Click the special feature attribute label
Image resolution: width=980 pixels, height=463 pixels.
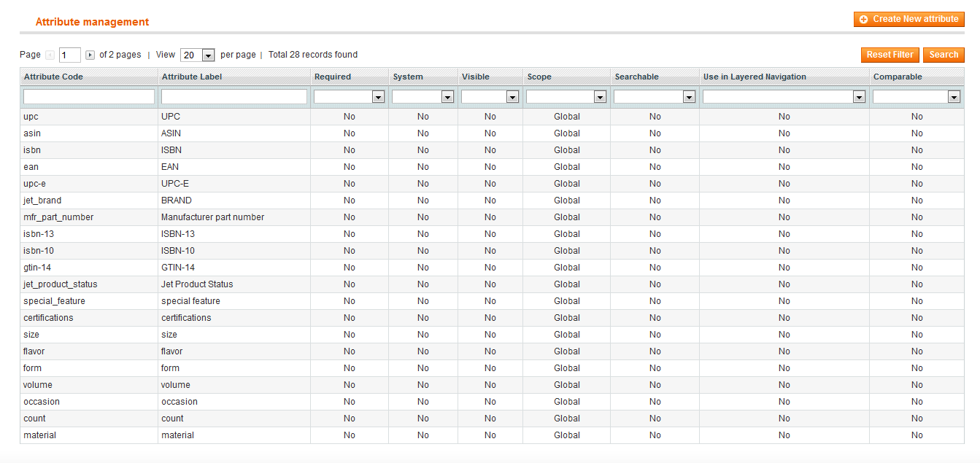[x=190, y=301]
